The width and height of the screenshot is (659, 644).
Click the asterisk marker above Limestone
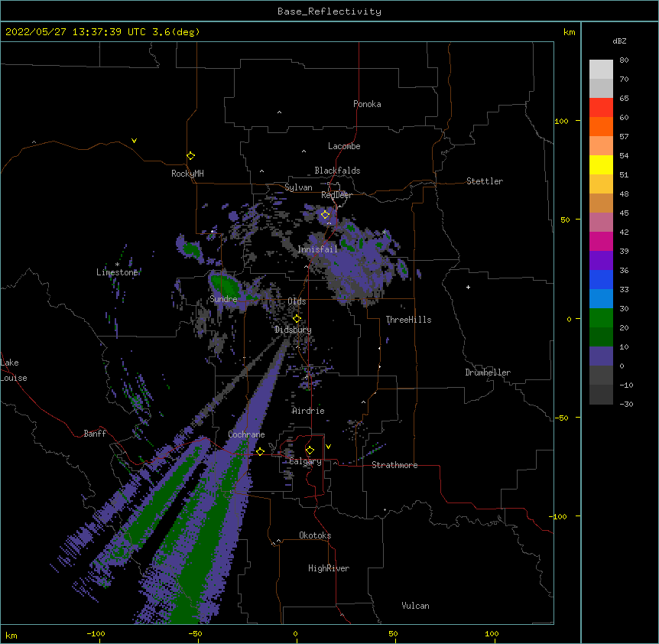[x=117, y=265]
